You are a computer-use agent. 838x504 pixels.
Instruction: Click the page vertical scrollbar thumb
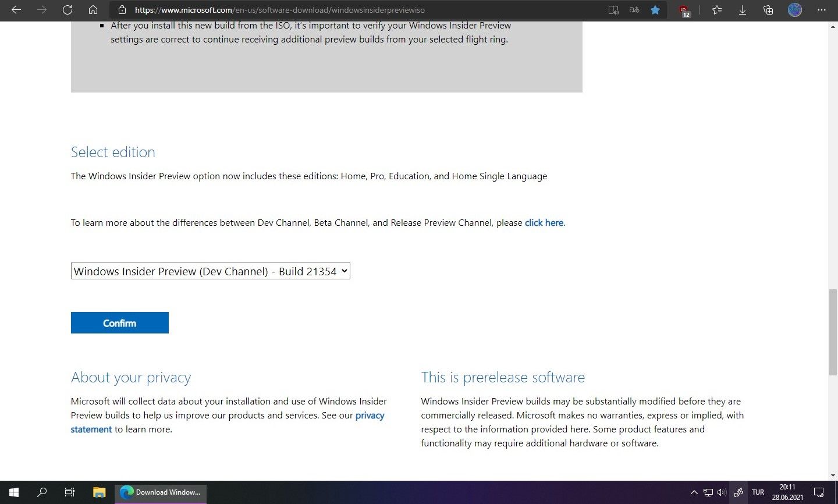[x=833, y=332]
